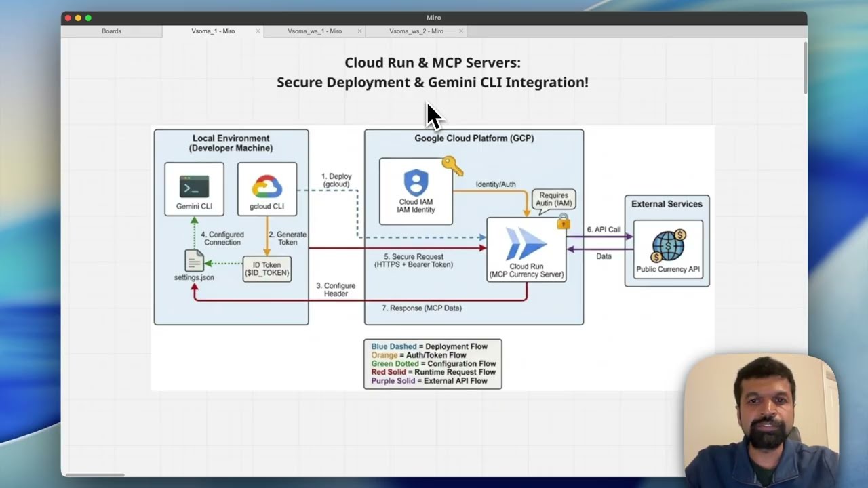Click the 'Data' arrow label
Screen dimensions: 868x488
pos(604,256)
